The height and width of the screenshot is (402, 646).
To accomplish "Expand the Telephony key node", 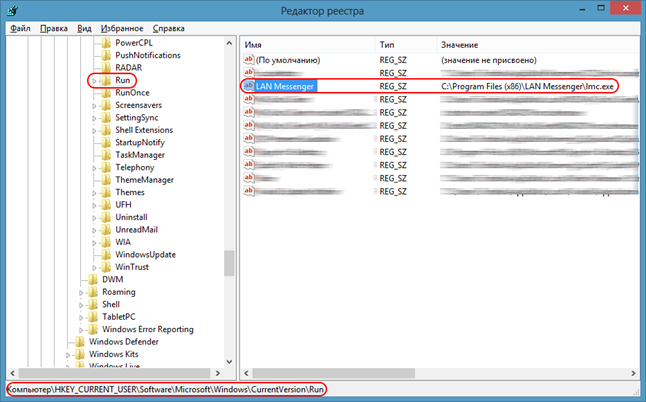I will 94,168.
